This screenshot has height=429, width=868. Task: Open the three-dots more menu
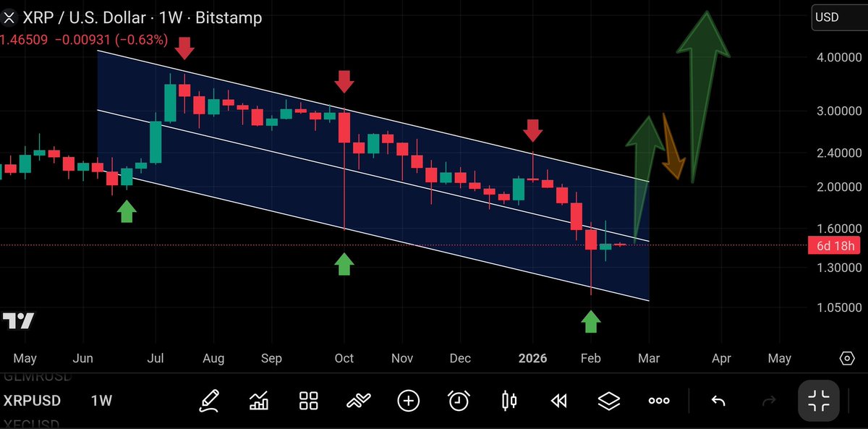(x=659, y=400)
